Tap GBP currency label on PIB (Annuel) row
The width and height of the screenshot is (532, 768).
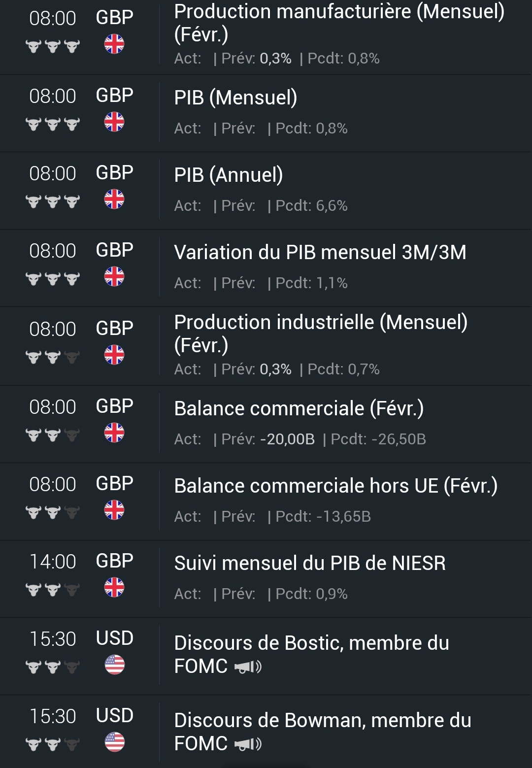click(114, 173)
